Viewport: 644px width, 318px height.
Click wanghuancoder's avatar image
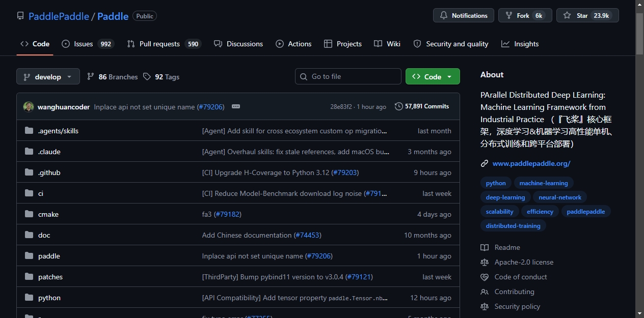(29, 107)
